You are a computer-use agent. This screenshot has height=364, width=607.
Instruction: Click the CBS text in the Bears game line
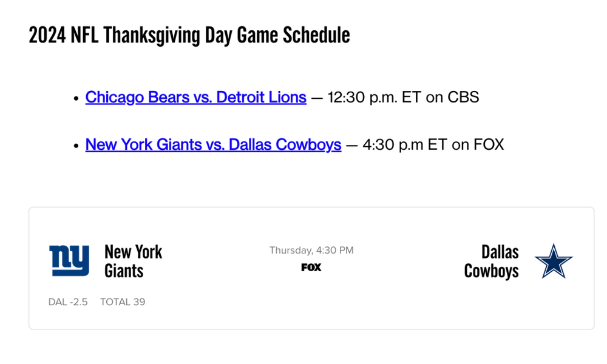(463, 97)
